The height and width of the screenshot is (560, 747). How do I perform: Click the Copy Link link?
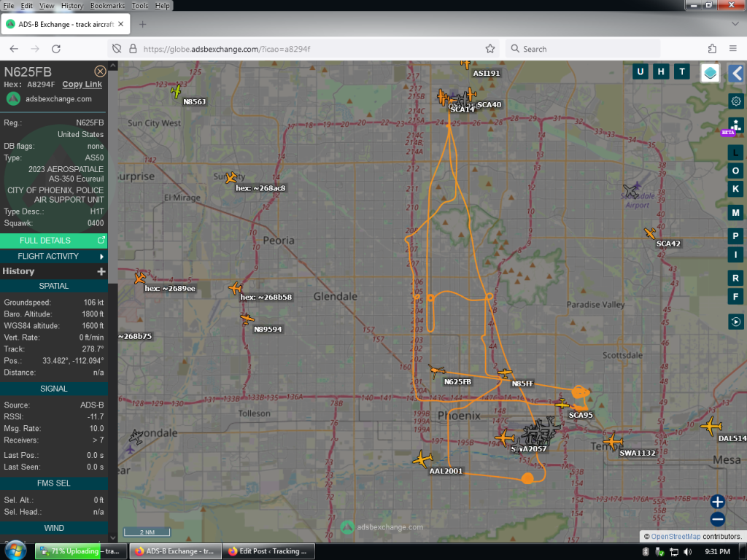(82, 85)
